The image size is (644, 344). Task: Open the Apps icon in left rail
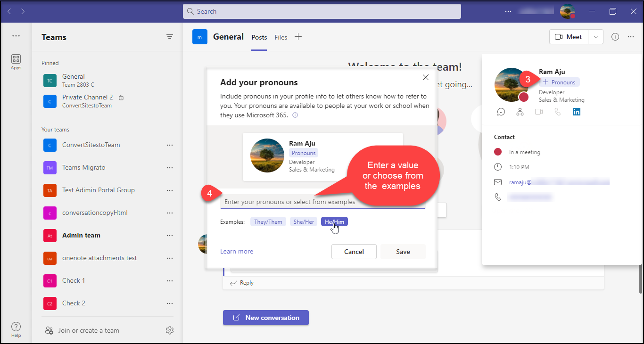16,61
